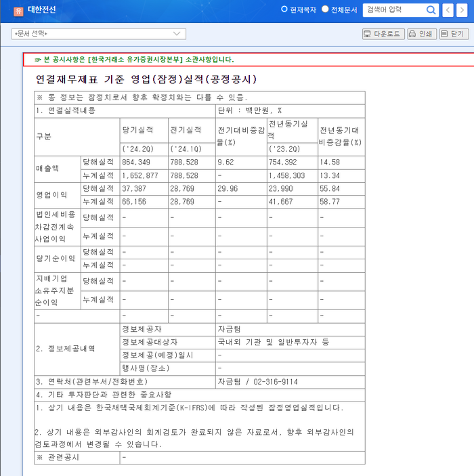
Task: Click the heading 연결재무제표 기준 영업(잠정)실적(공정공시)
Action: click(146, 79)
